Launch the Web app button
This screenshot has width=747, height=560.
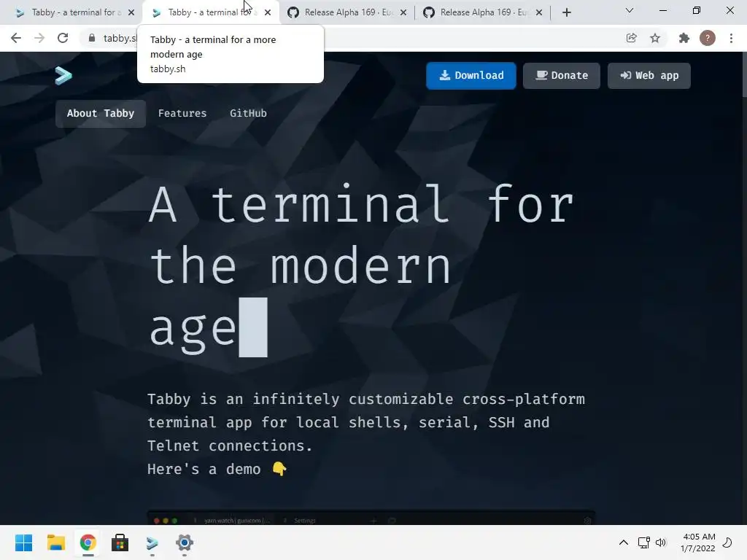coord(649,76)
